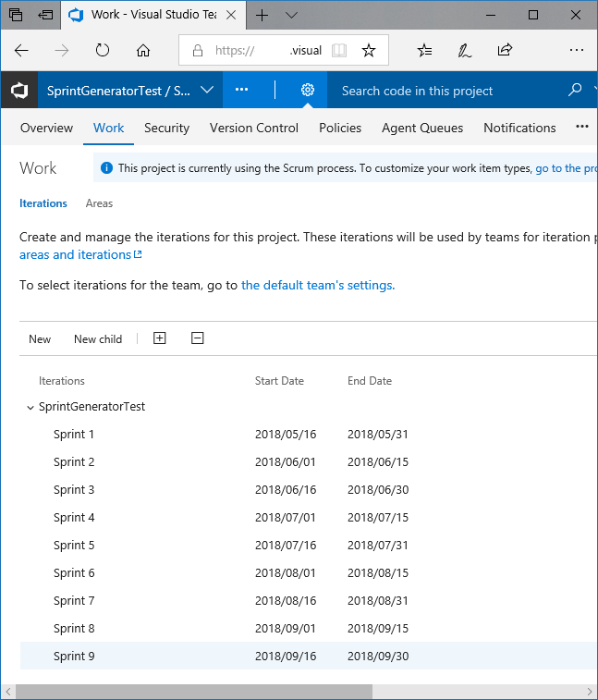The width and height of the screenshot is (598, 700).
Task: Click the scrollbar right arrow
Action: (590, 692)
